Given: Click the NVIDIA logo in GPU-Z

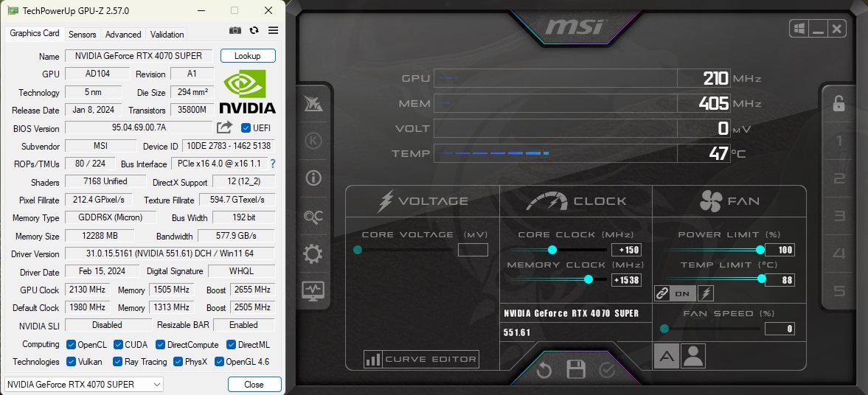Looking at the screenshot, I should click(x=248, y=91).
